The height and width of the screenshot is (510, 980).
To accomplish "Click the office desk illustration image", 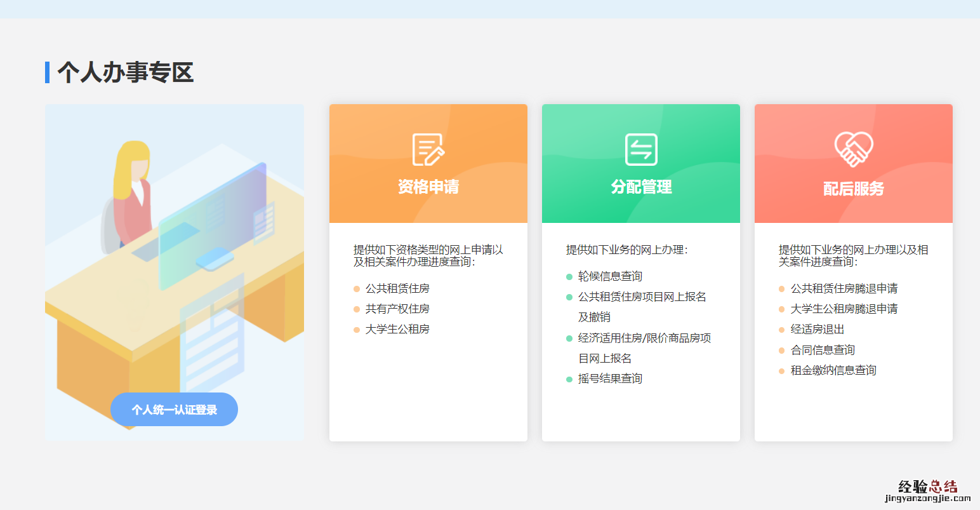I will [175, 254].
